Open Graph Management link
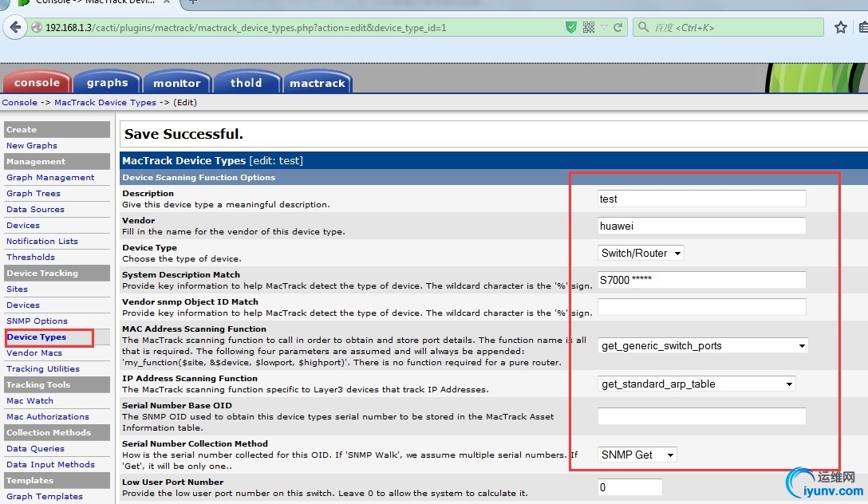The height and width of the screenshot is (504, 868). (x=50, y=178)
